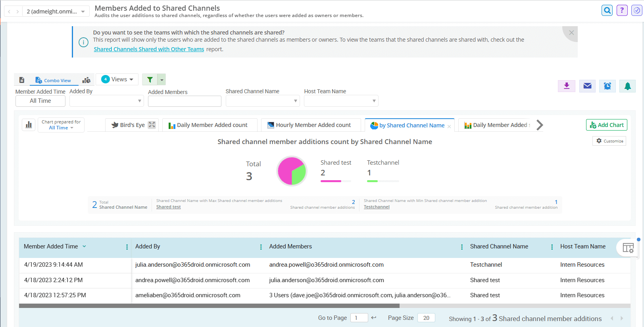Expand the Shared Channel Name dropdown
The height and width of the screenshot is (327, 644).
[262, 101]
